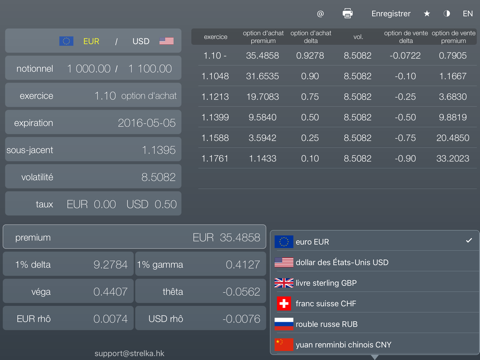Tap the @ email icon
The width and height of the screenshot is (480, 360).
click(x=320, y=14)
